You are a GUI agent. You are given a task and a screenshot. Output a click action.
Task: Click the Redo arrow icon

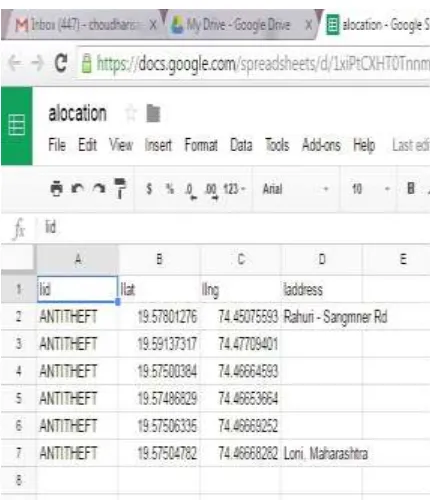click(x=99, y=189)
